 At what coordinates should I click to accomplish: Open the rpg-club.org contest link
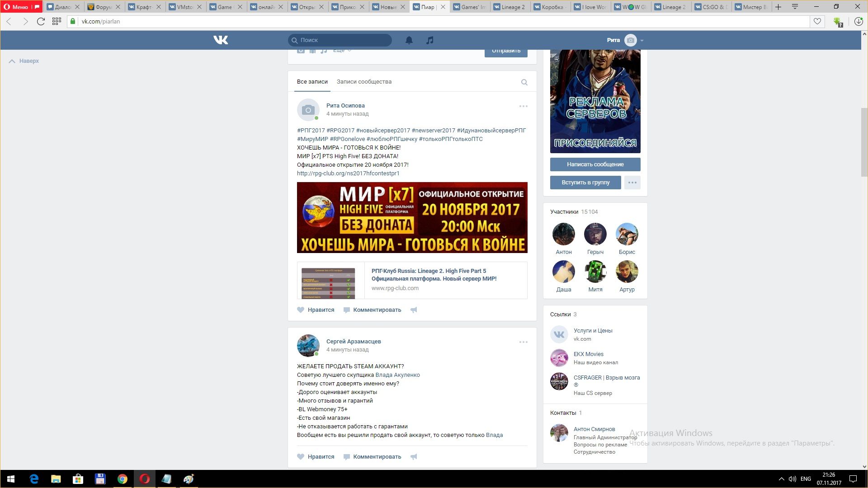pos(348,174)
